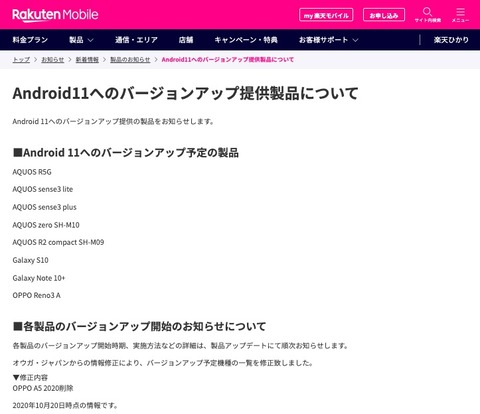
Task: Open the site search magnifier icon
Action: tap(427, 12)
